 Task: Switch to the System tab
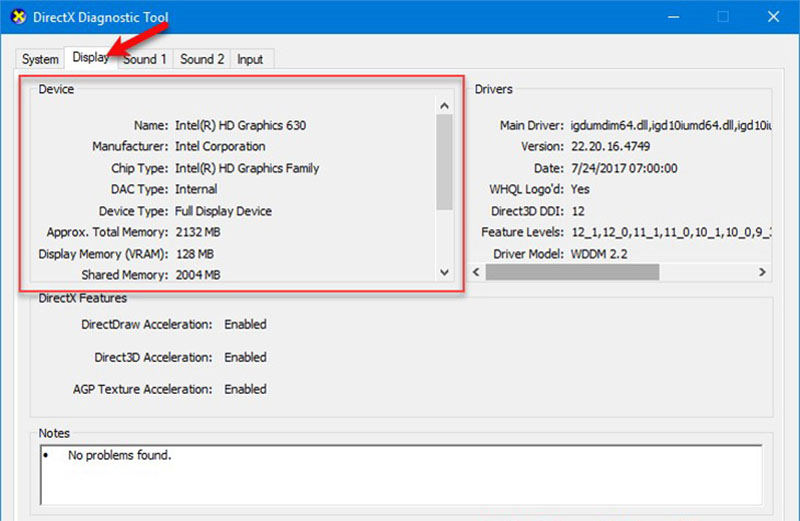(40, 59)
